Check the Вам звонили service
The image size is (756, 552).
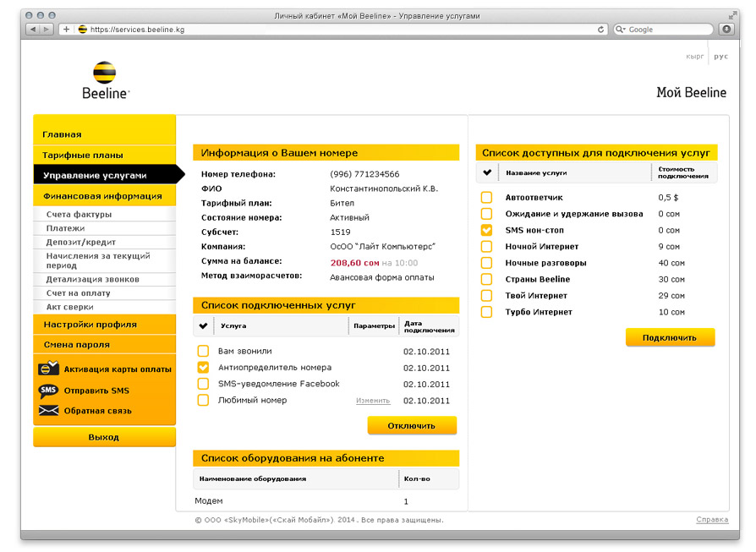click(204, 351)
